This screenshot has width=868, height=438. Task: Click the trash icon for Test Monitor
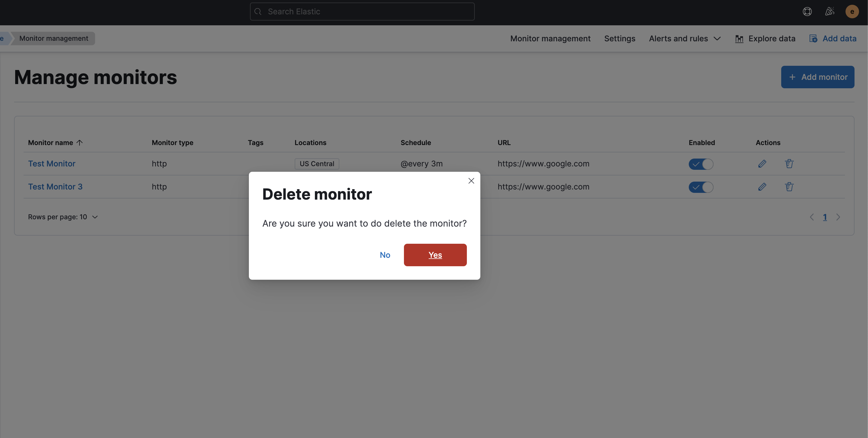click(x=789, y=164)
